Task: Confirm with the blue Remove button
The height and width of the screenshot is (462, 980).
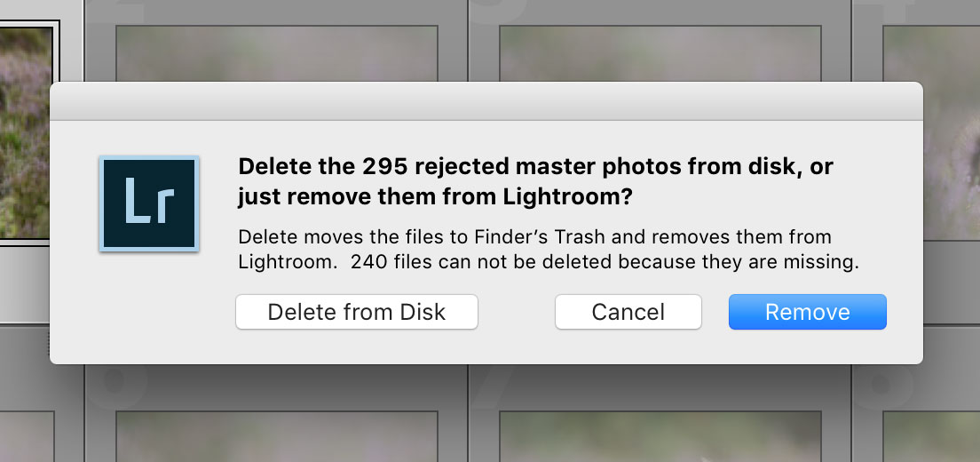Action: click(x=808, y=312)
